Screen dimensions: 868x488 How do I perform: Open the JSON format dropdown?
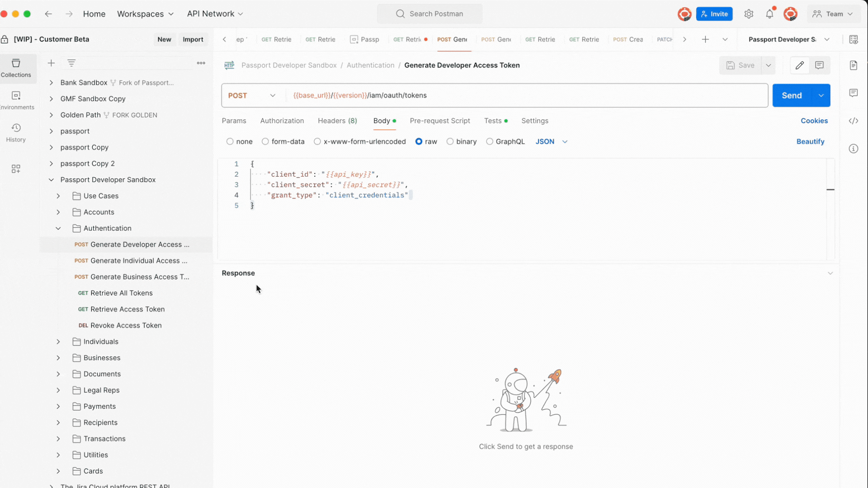(x=552, y=141)
